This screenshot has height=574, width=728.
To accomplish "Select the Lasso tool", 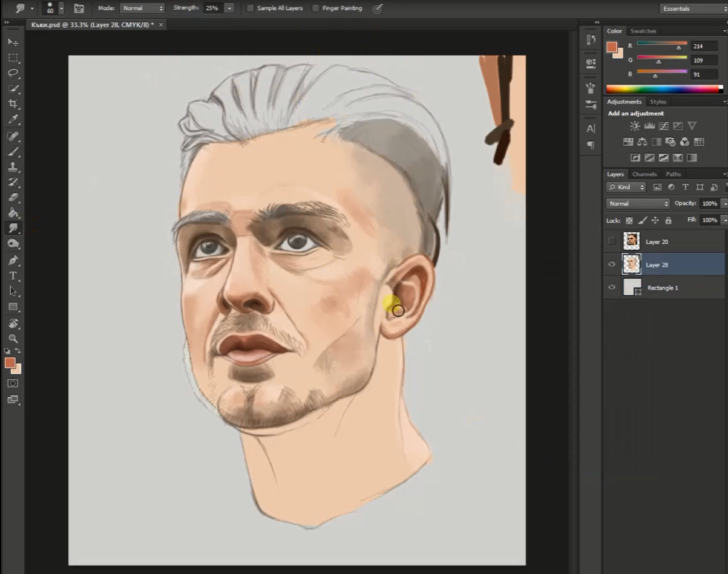I will point(13,73).
